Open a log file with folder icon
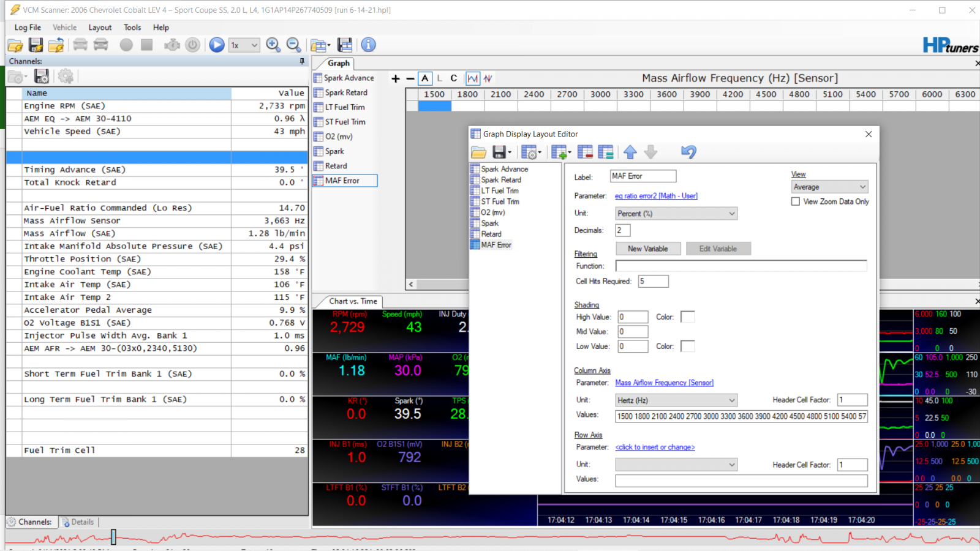 click(15, 45)
